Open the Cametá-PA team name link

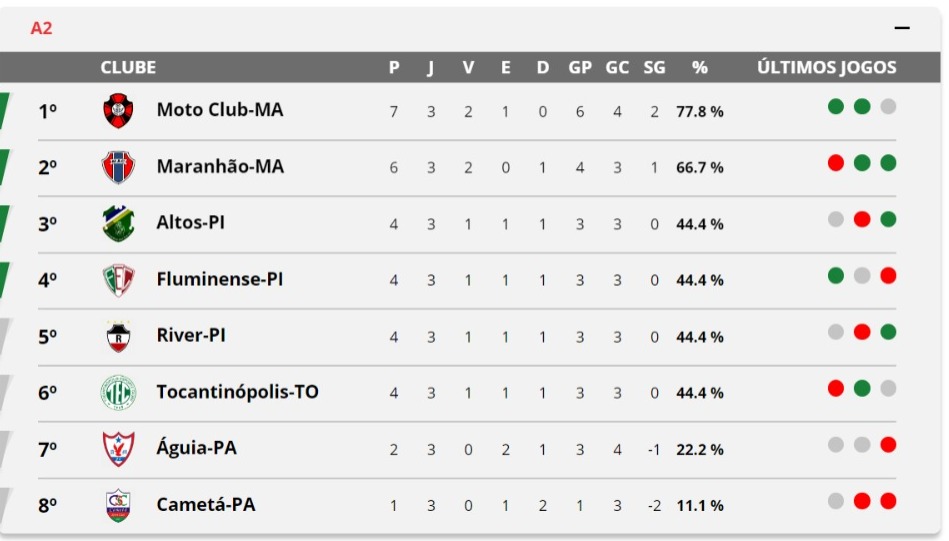(x=206, y=504)
